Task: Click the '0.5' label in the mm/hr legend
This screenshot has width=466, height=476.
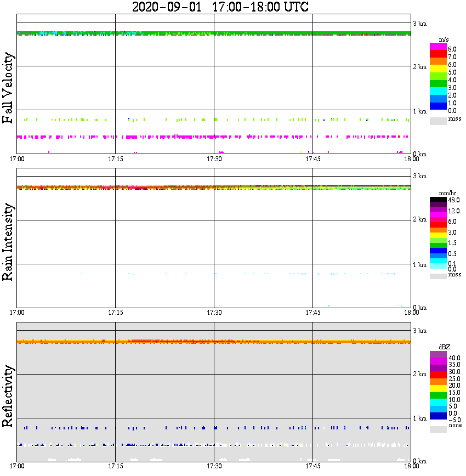Action: coord(452,253)
